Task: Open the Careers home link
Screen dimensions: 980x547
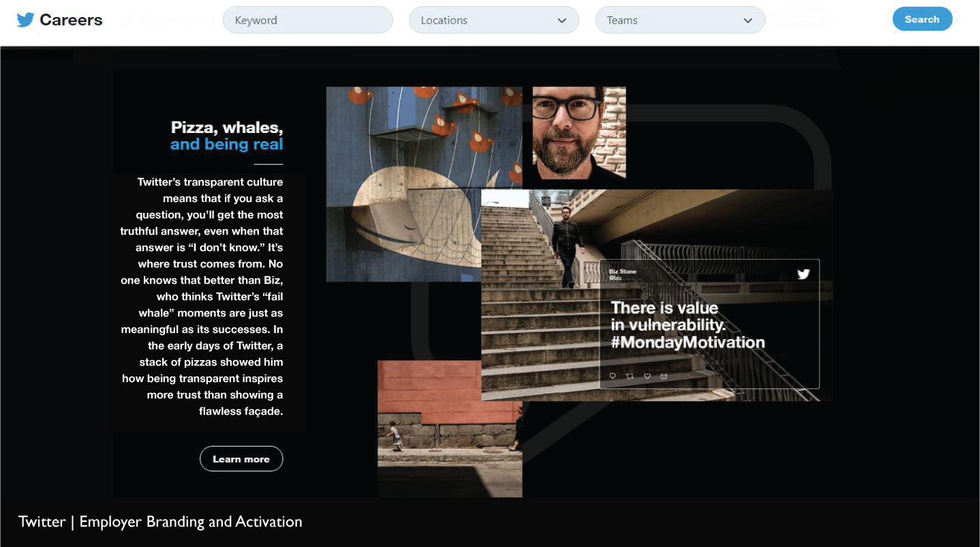Action: pyautogui.click(x=71, y=20)
